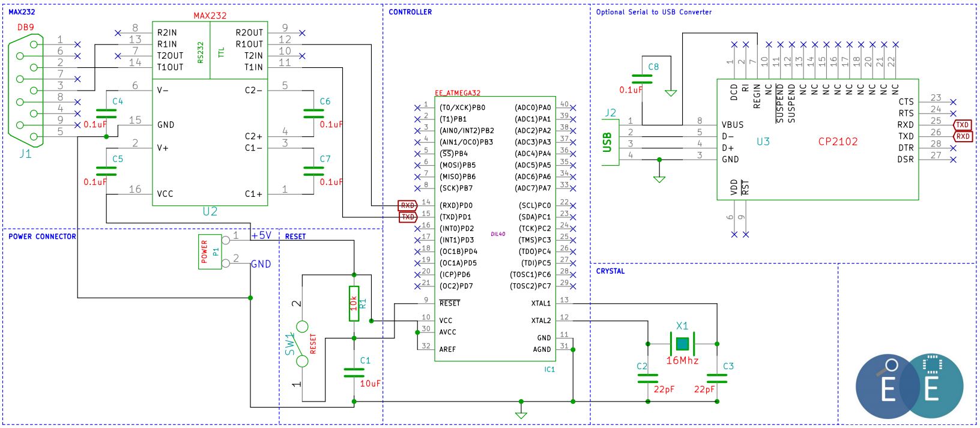980x428 pixels.
Task: Click the RXD net label at PD0
Action: click(408, 205)
